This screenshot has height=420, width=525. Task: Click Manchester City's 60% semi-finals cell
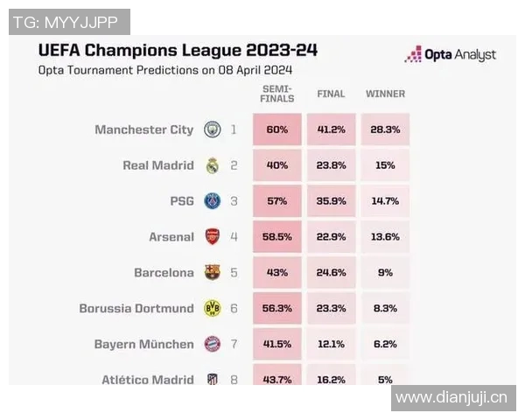[277, 129]
